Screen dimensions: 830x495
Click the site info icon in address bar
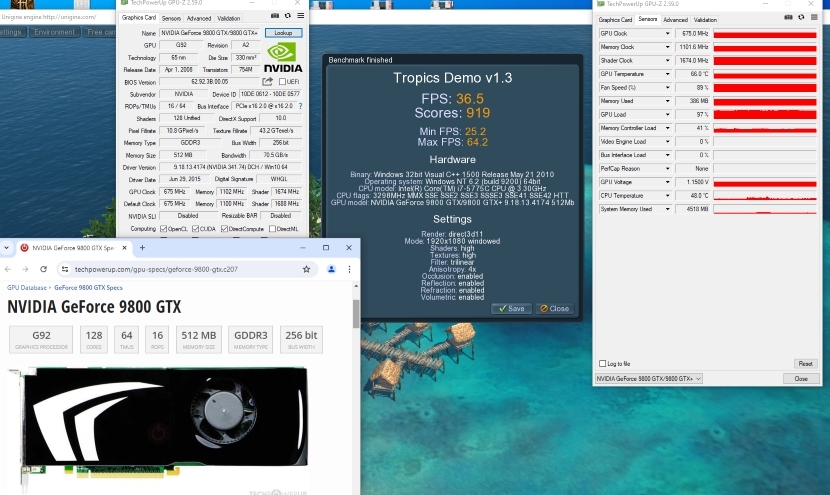click(x=65, y=269)
